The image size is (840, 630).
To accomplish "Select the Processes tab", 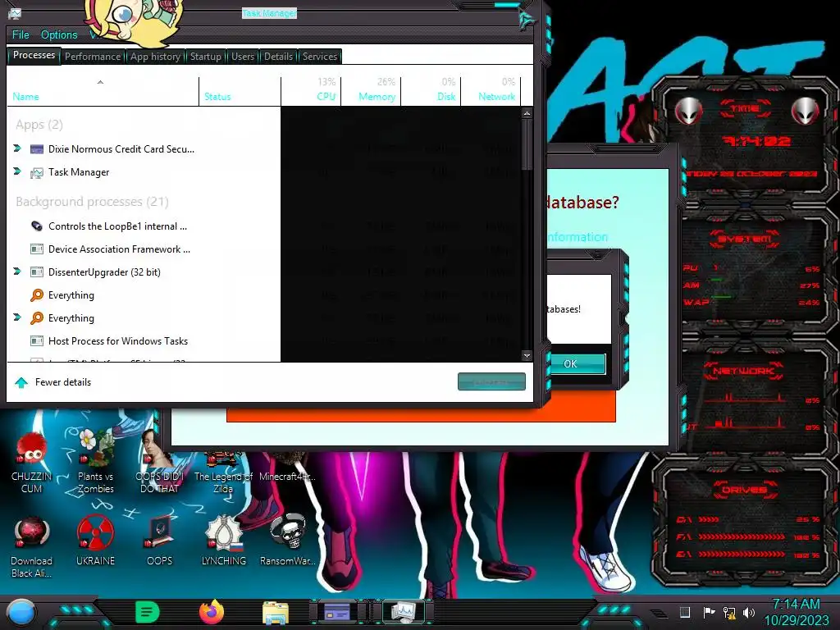I will click(34, 55).
